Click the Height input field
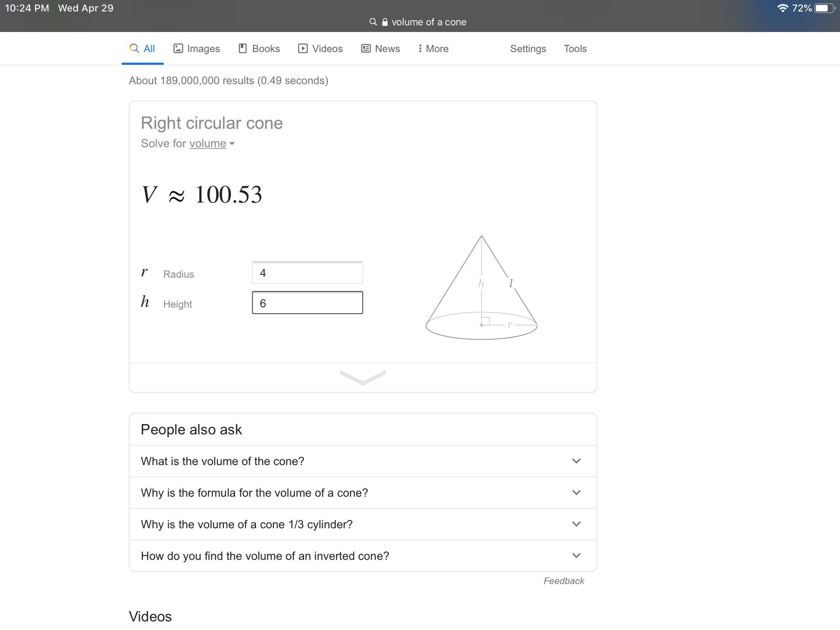 pyautogui.click(x=307, y=303)
